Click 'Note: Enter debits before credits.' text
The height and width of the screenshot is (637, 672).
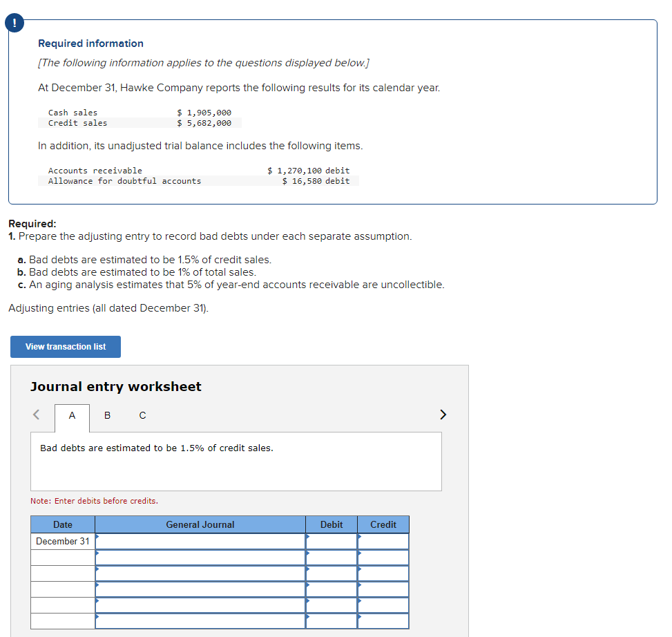click(95, 501)
